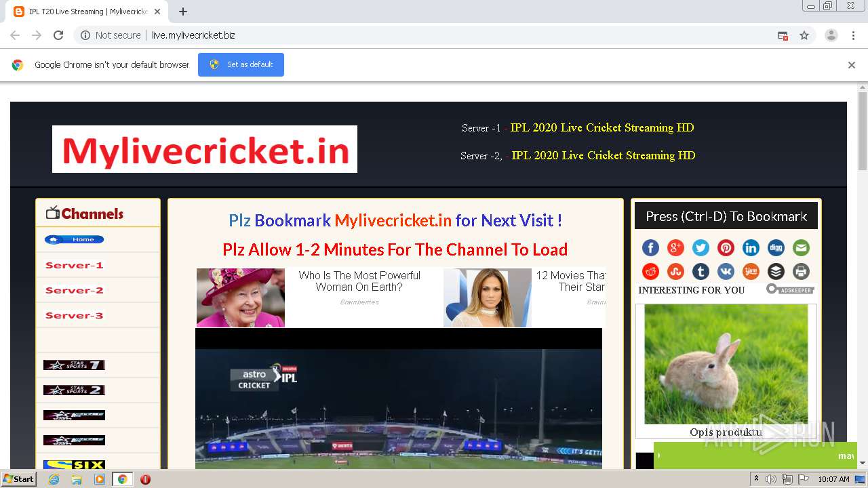This screenshot has width=868, height=488.
Task: Share page on Facebook
Action: (x=650, y=248)
